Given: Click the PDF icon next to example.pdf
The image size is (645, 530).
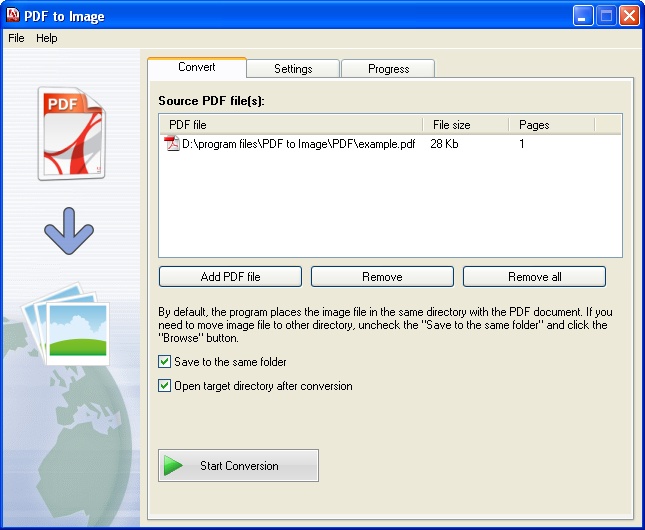Looking at the screenshot, I should pyautogui.click(x=172, y=144).
